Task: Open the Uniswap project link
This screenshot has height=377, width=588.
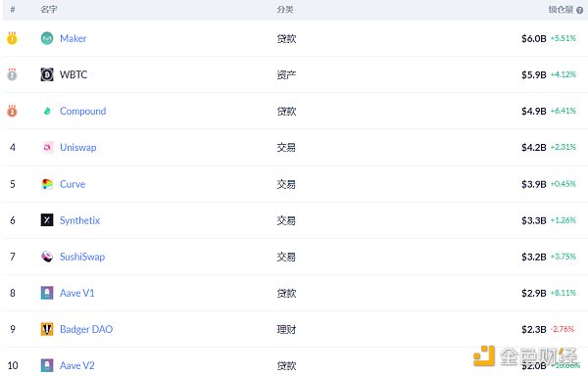Action: [78, 147]
